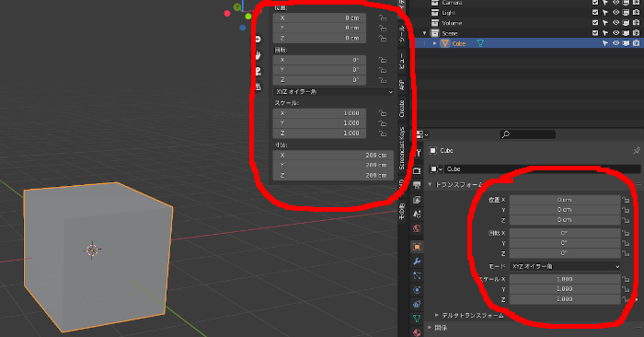The width and height of the screenshot is (644, 337).
Task: Click the Properties editor search field
Action: coord(528,134)
